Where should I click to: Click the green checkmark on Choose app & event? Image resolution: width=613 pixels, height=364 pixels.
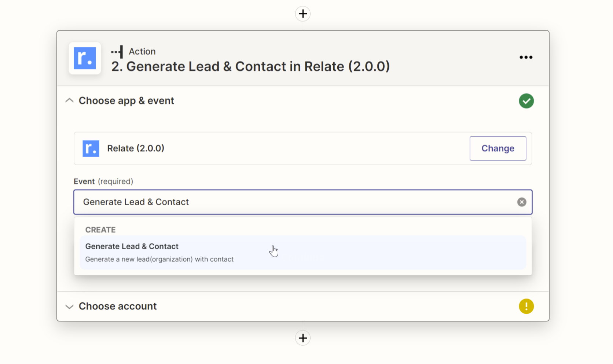point(526,101)
